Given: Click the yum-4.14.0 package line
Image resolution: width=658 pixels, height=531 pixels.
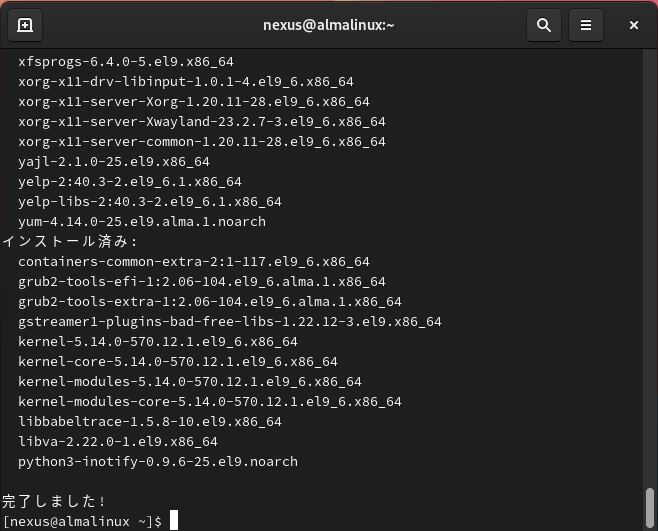Looking at the screenshot, I should pos(142,221).
